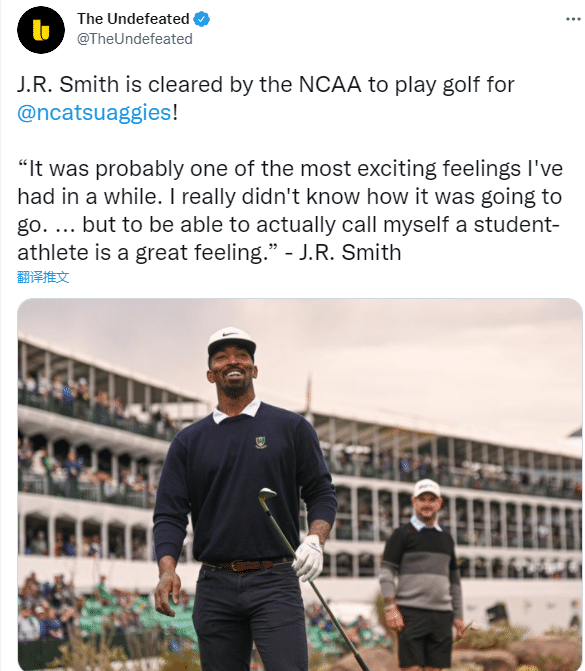Open the J.R. Smith golf photo

(x=300, y=484)
